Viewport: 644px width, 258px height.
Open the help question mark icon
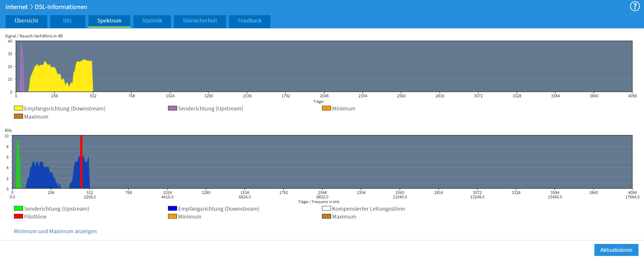pyautogui.click(x=635, y=6)
